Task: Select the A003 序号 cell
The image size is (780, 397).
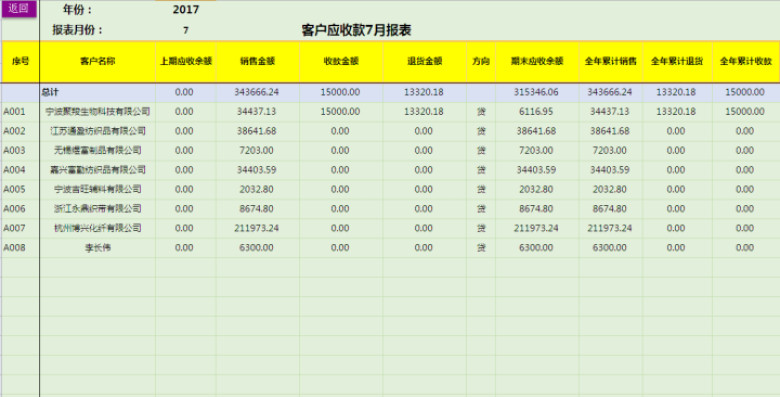Action: [x=20, y=151]
